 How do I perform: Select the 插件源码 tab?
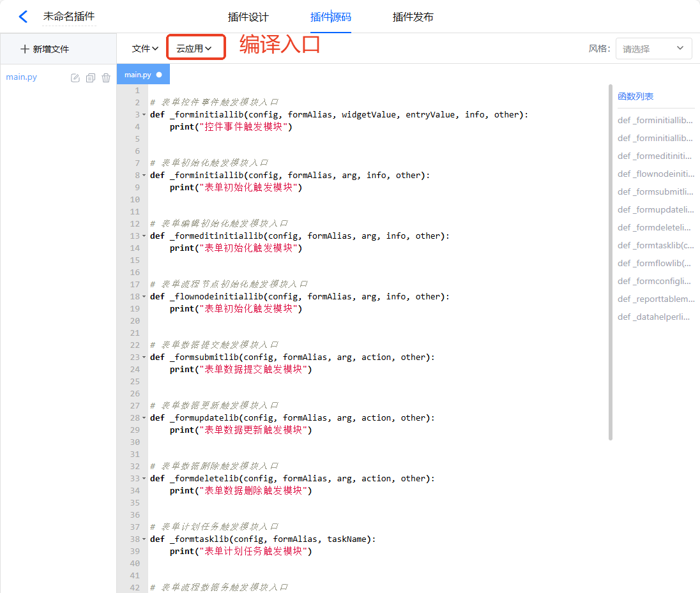coord(330,17)
